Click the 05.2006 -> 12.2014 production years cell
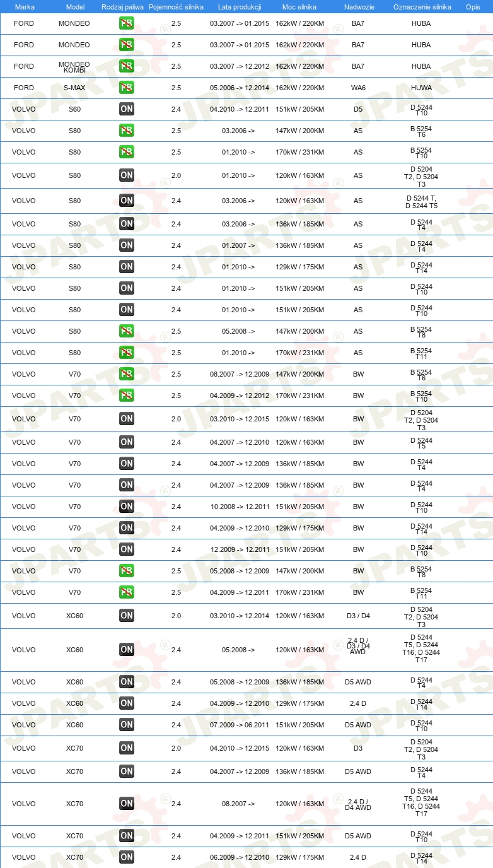The width and height of the screenshot is (493, 868). (240, 88)
